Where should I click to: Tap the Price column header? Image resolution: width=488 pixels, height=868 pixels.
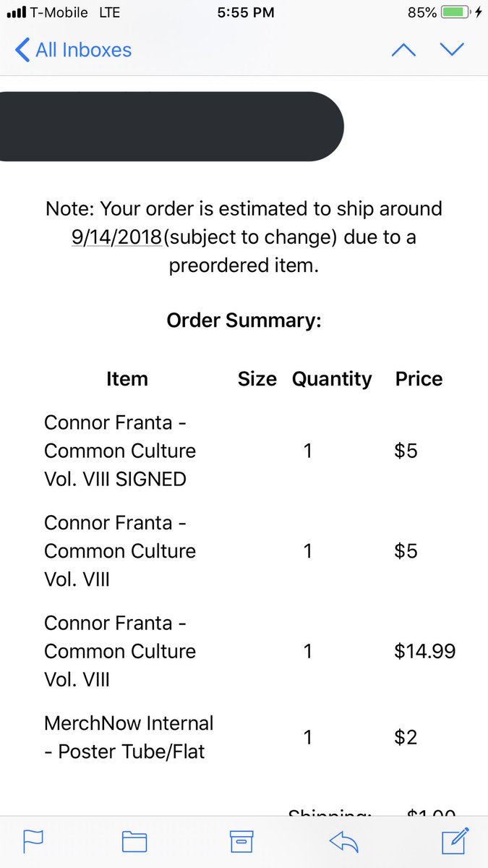[x=419, y=379]
